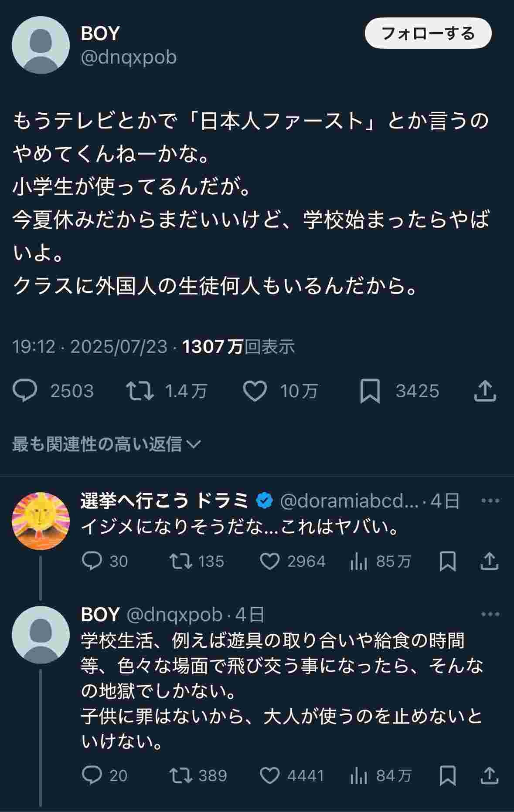Open more options on ドラミ's reply
Screen dimensions: 514x812
pos(490,501)
